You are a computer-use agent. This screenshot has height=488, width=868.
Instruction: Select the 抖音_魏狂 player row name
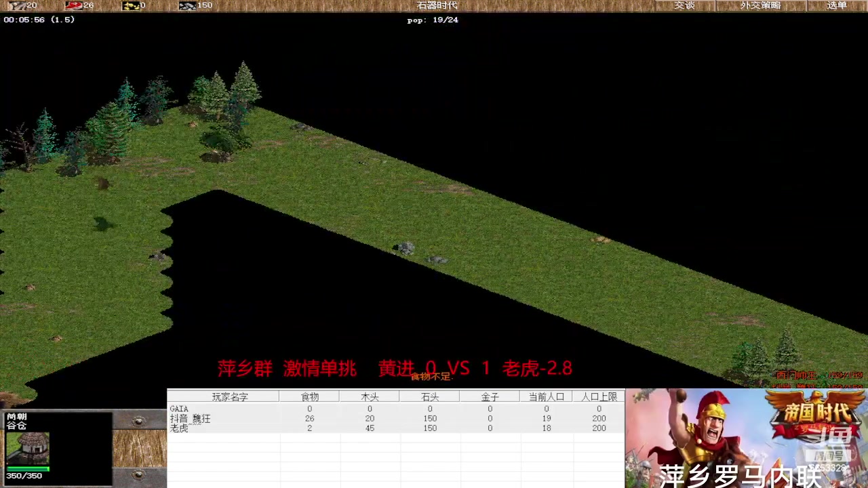tap(191, 419)
